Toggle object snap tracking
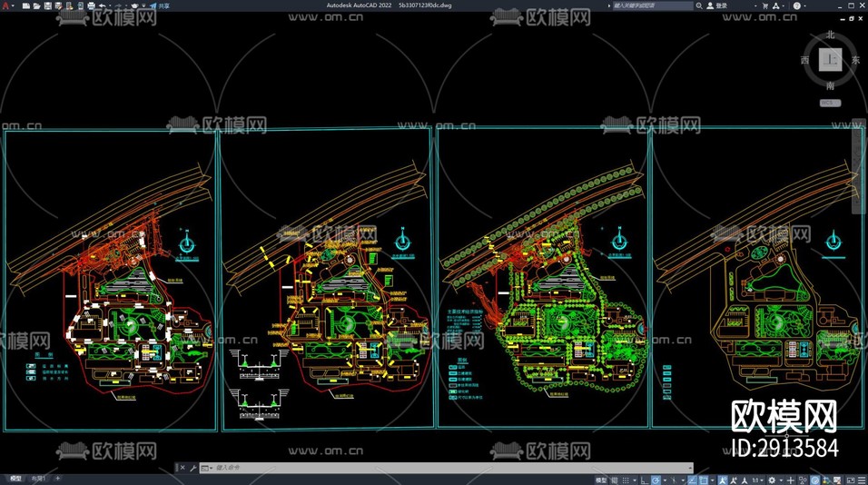868x485 pixels. [x=692, y=480]
